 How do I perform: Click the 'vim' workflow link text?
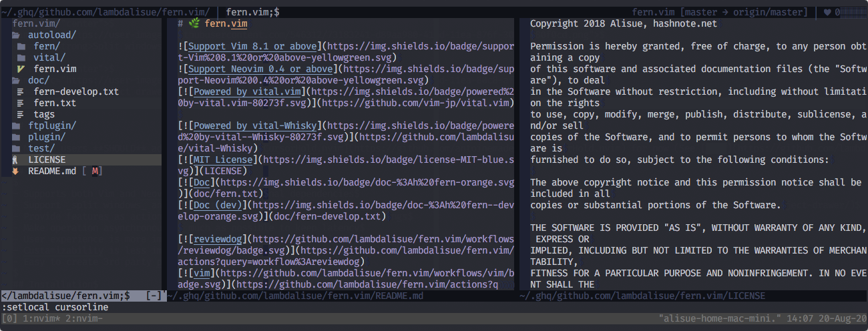pyautogui.click(x=202, y=273)
